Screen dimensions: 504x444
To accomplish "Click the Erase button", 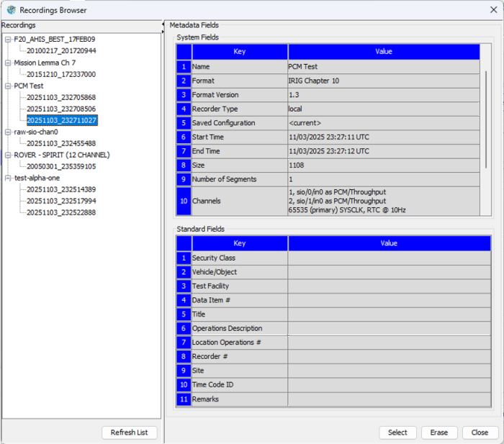I will pos(439,432).
